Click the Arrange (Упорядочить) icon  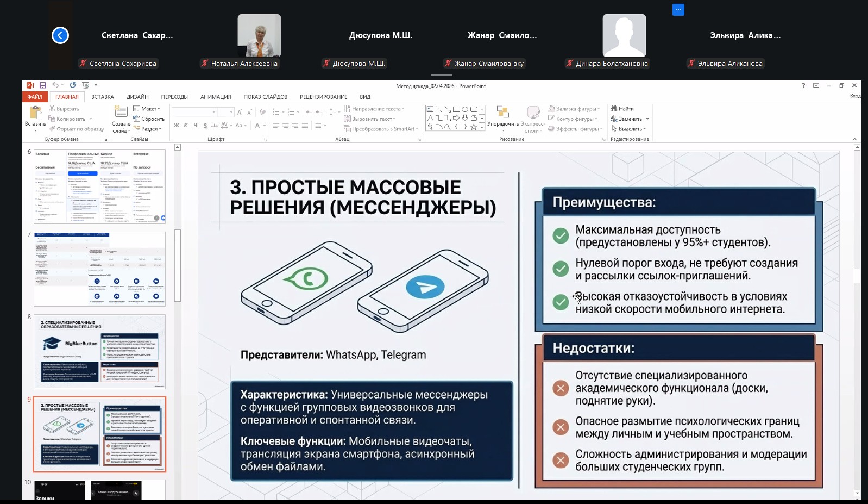[502, 113]
